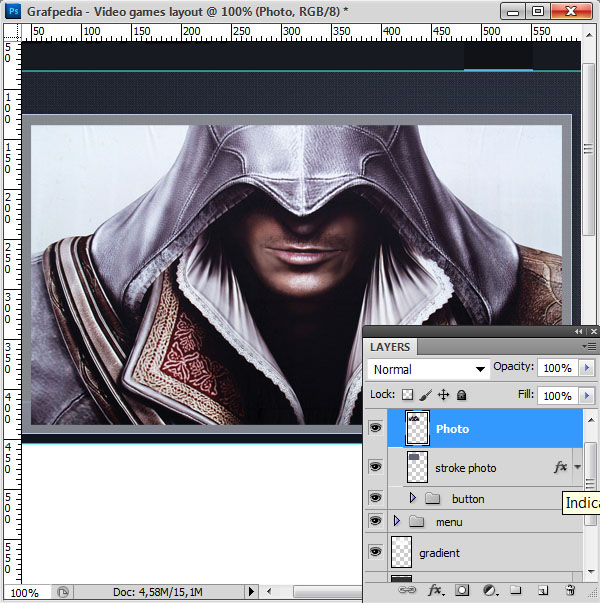Screen dimensions: 600x603
Task: Open the status bar Doc info menu arrow
Action: (251, 591)
